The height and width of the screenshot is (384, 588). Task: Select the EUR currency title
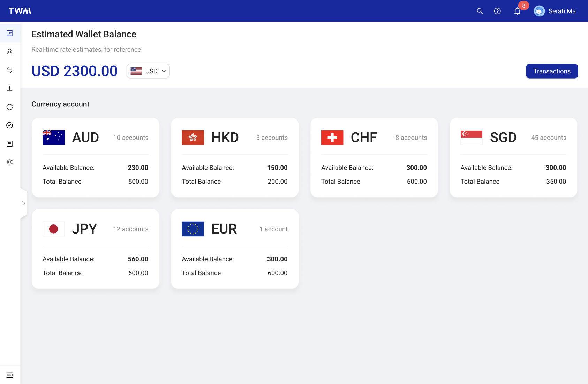pyautogui.click(x=224, y=229)
